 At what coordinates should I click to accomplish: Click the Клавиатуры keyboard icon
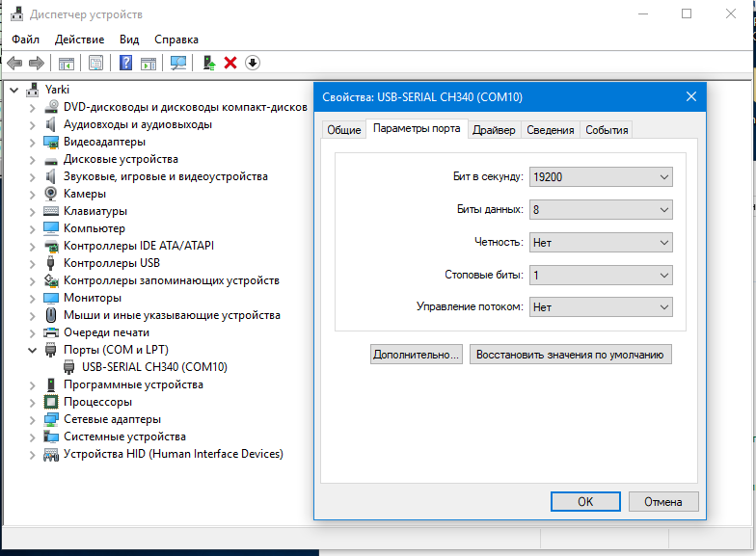(51, 211)
